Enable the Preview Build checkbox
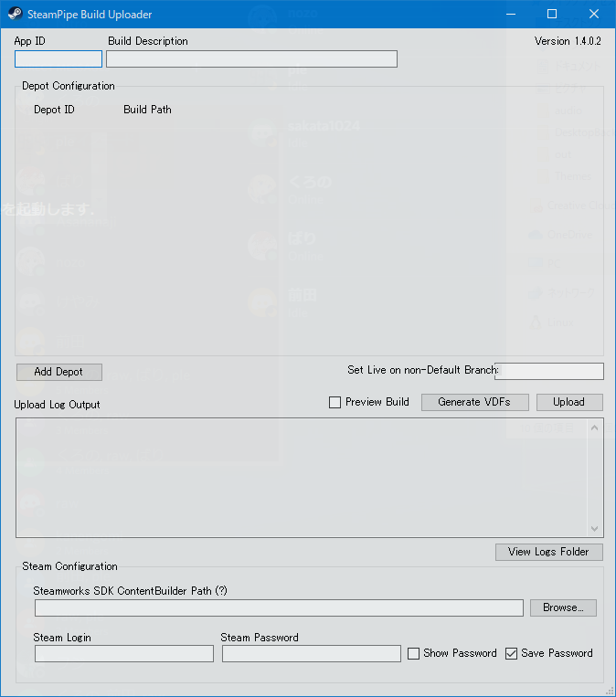Image resolution: width=616 pixels, height=697 pixels. tap(335, 402)
